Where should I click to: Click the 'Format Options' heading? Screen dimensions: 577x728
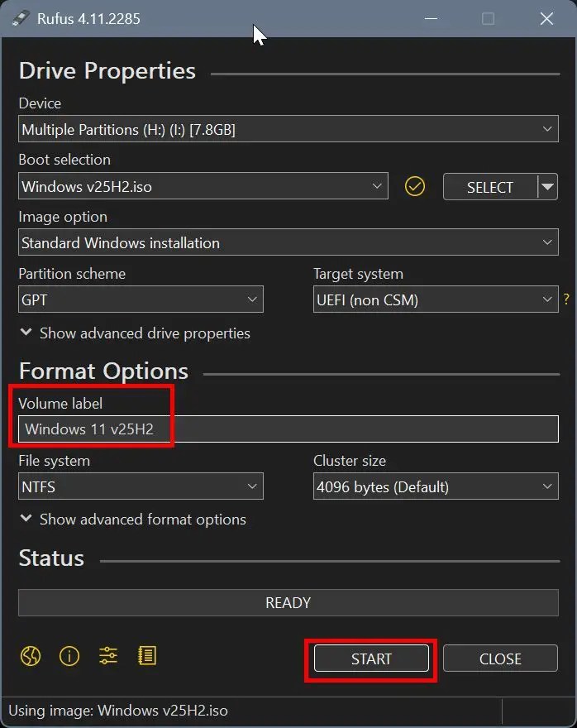click(103, 371)
